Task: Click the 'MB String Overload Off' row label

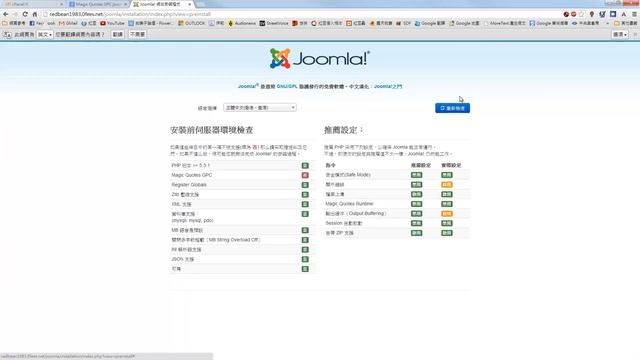Action: point(216,240)
